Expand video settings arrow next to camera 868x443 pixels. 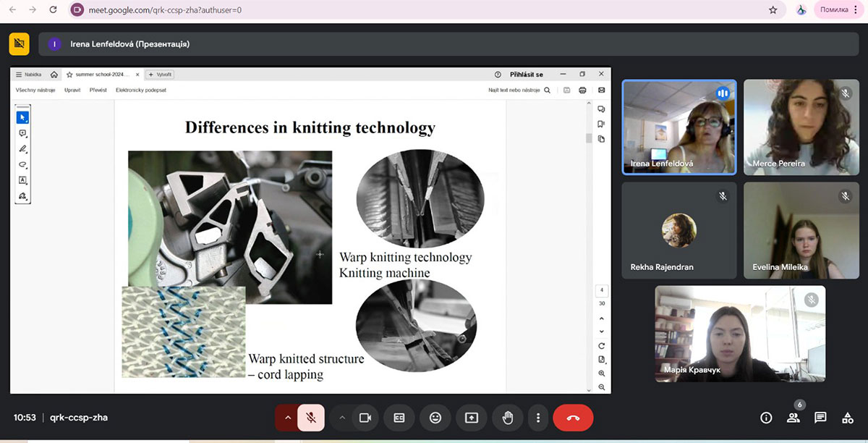(x=342, y=418)
